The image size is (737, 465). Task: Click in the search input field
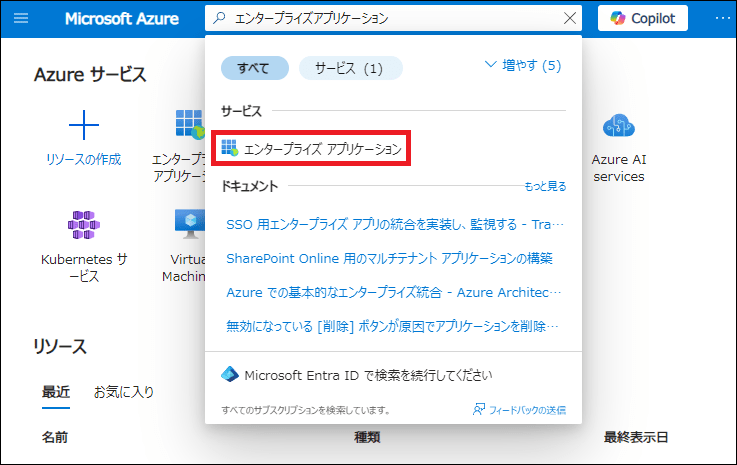(x=390, y=18)
